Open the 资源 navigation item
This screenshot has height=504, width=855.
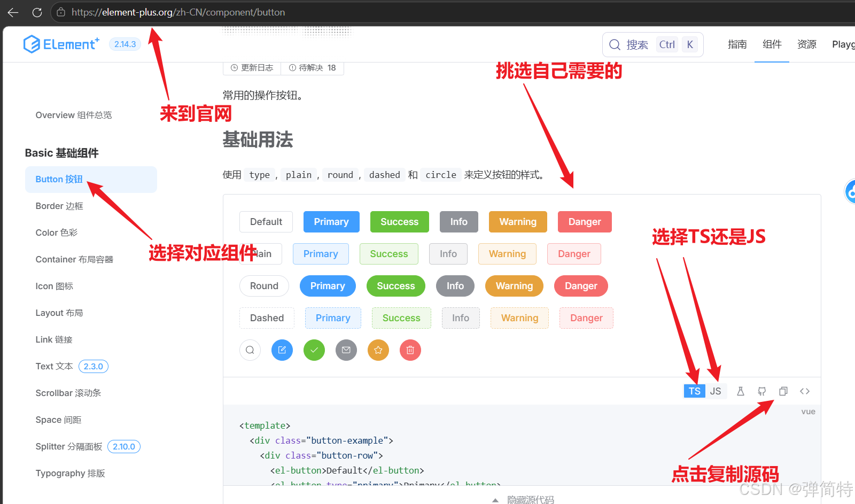(x=807, y=44)
